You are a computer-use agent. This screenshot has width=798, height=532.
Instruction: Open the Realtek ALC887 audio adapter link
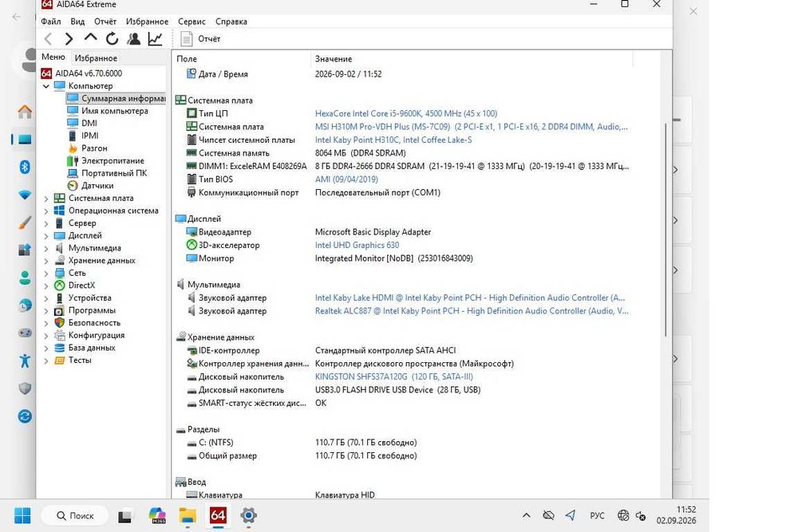tap(472, 311)
